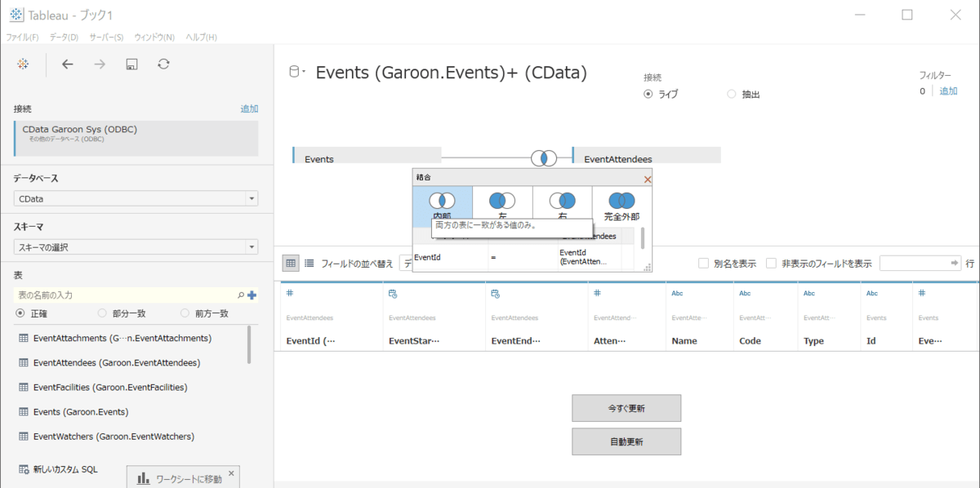This screenshot has height=488, width=980.
Task: Check the 非表示のフィールドを表示 option
Action: coord(771,263)
